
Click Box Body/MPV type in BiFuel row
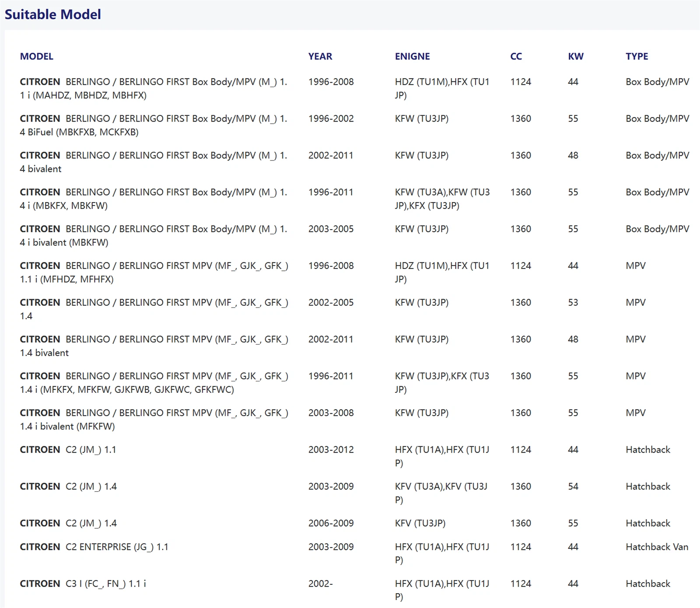tap(657, 119)
